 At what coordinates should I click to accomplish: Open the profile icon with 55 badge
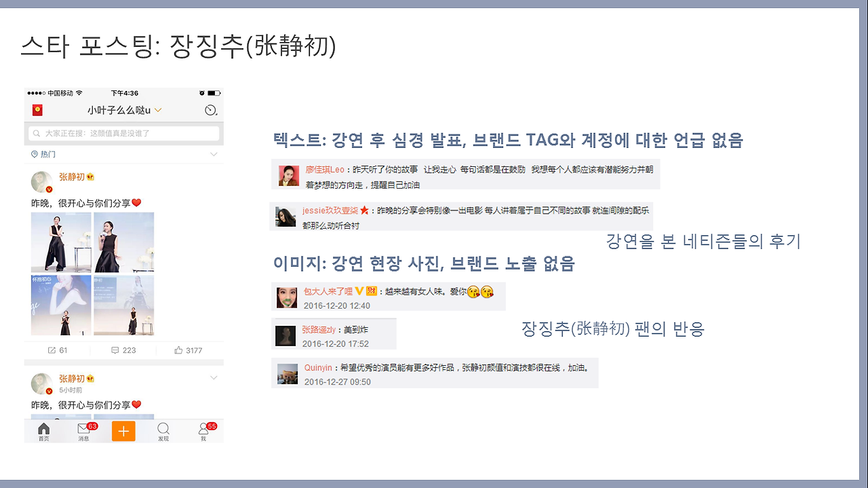(x=203, y=431)
